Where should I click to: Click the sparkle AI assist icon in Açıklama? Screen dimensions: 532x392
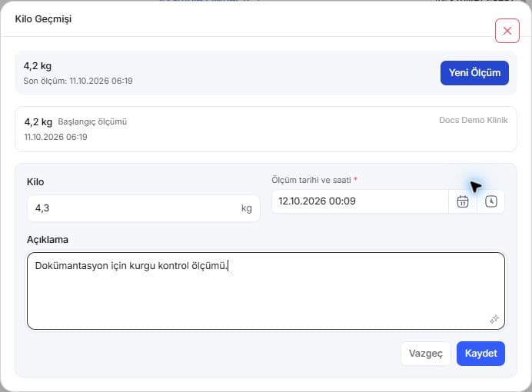494,319
